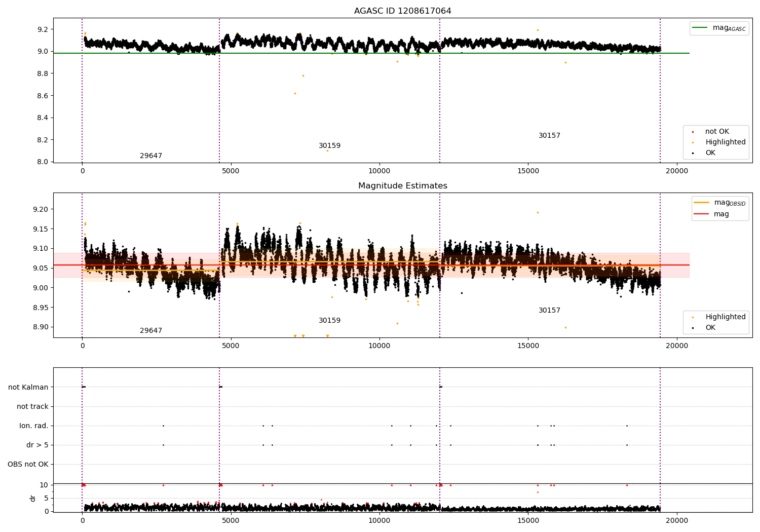
Task: Click the 9.20 y-tick on middle plot
Action: pyautogui.click(x=41, y=209)
